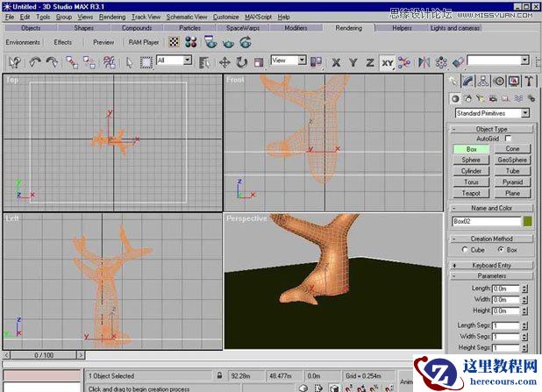The image size is (542, 392).
Task: Open the Display command panel
Action: point(514,82)
